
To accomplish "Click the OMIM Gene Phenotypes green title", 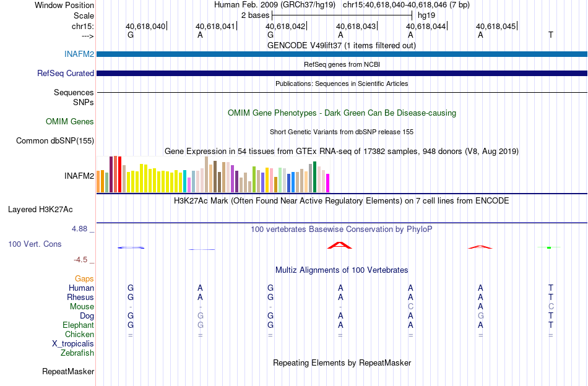I will [342, 113].
